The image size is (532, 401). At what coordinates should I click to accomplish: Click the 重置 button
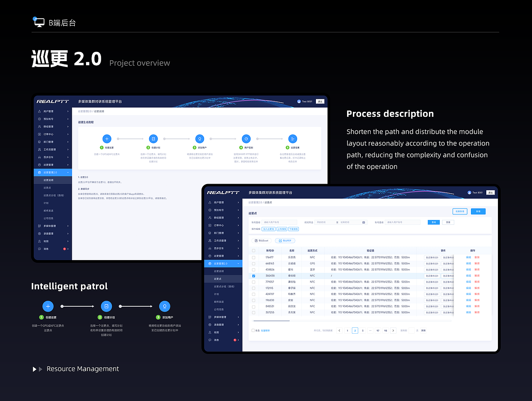pyautogui.click(x=448, y=222)
